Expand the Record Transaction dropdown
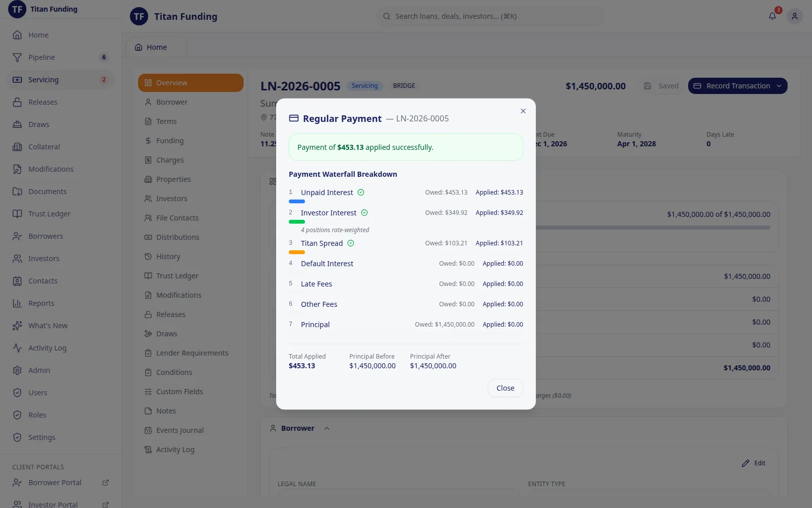The image size is (812, 508). coord(738,86)
